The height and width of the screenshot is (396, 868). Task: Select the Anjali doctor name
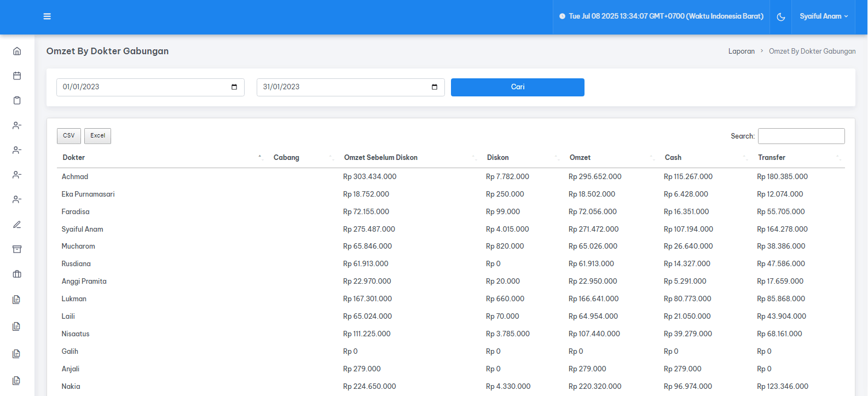71,369
